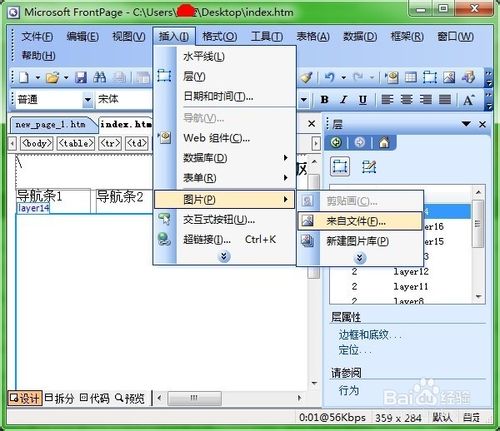
Task: Click the Insert Layer icon in layer panel
Action: tap(340, 166)
